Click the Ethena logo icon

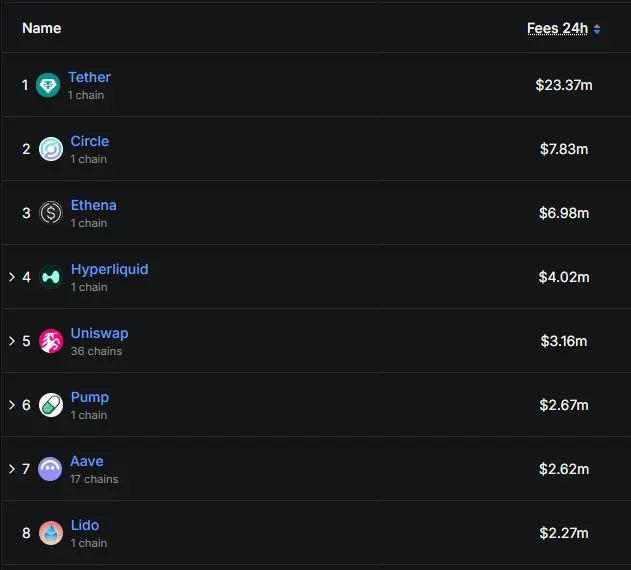[x=50, y=213]
